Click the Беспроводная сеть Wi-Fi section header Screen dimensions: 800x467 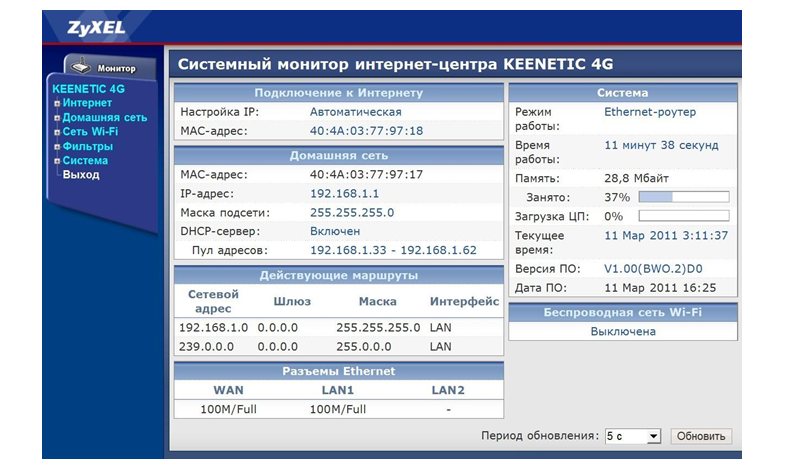pos(623,312)
